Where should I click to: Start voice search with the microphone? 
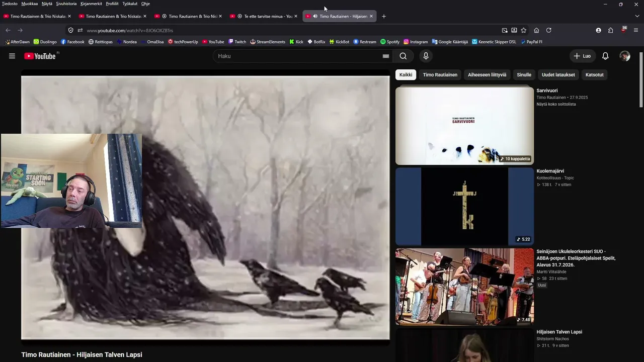(426, 56)
